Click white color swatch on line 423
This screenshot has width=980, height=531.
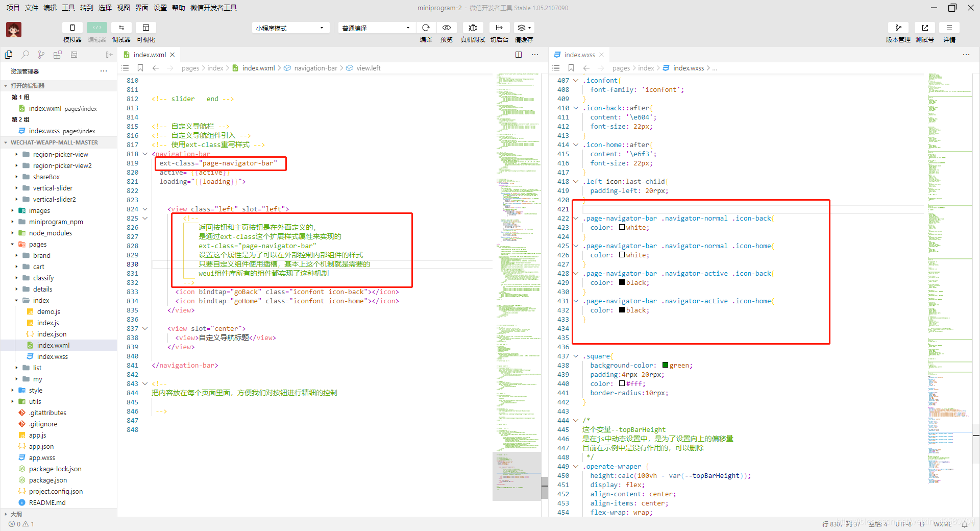point(622,227)
